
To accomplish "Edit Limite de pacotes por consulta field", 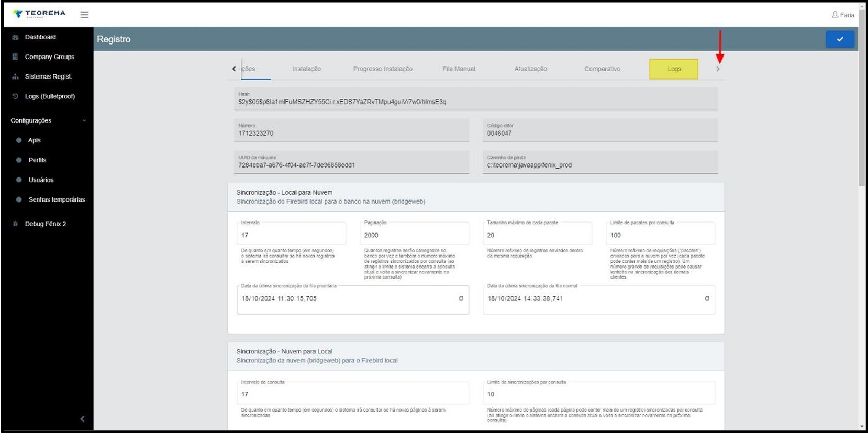I will tap(660, 234).
